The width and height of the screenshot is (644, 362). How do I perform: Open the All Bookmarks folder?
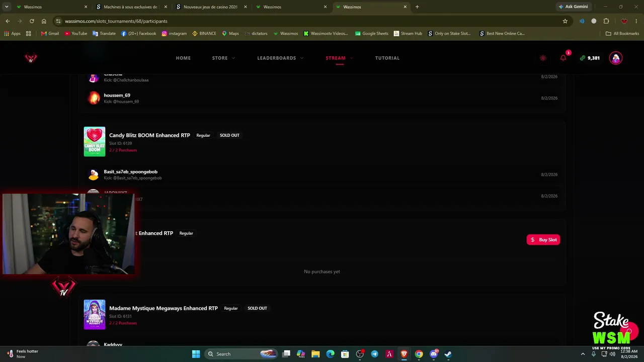click(x=622, y=34)
